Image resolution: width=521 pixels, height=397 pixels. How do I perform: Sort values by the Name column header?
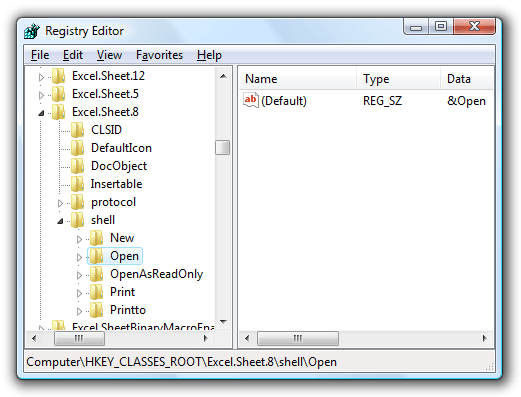(x=298, y=79)
